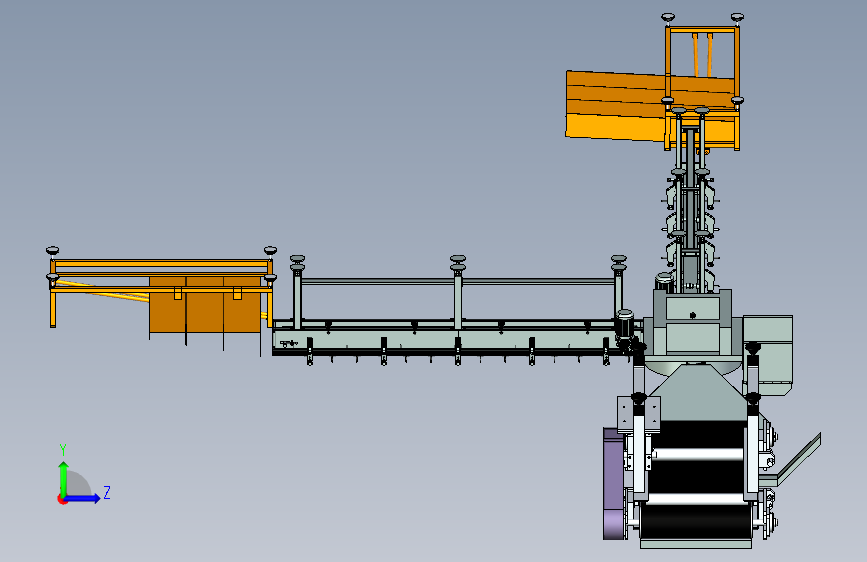867x562 pixels.
Task: Select the red origin ball of the coordinate triad
Action: coord(62,499)
